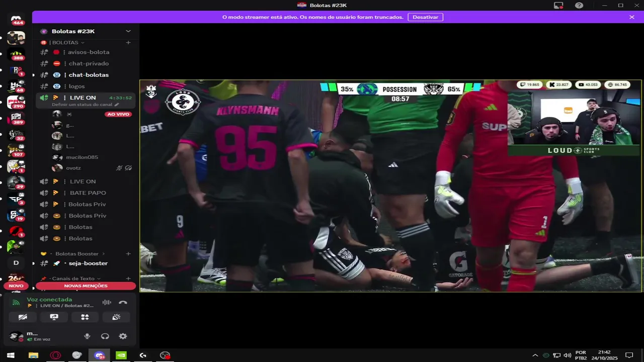
Task: Toggle camera on in voice panel
Action: pos(23,317)
